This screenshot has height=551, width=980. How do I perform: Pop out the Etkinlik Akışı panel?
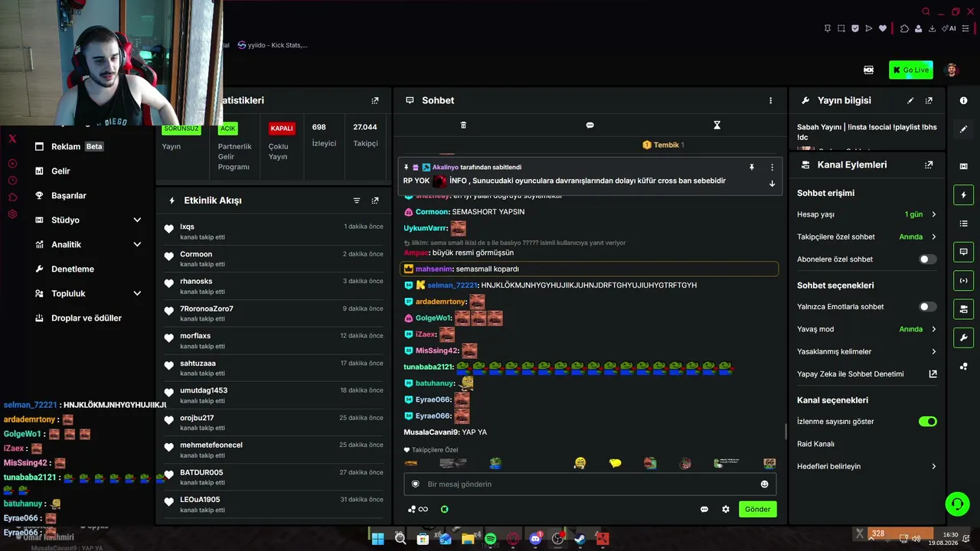pos(375,201)
